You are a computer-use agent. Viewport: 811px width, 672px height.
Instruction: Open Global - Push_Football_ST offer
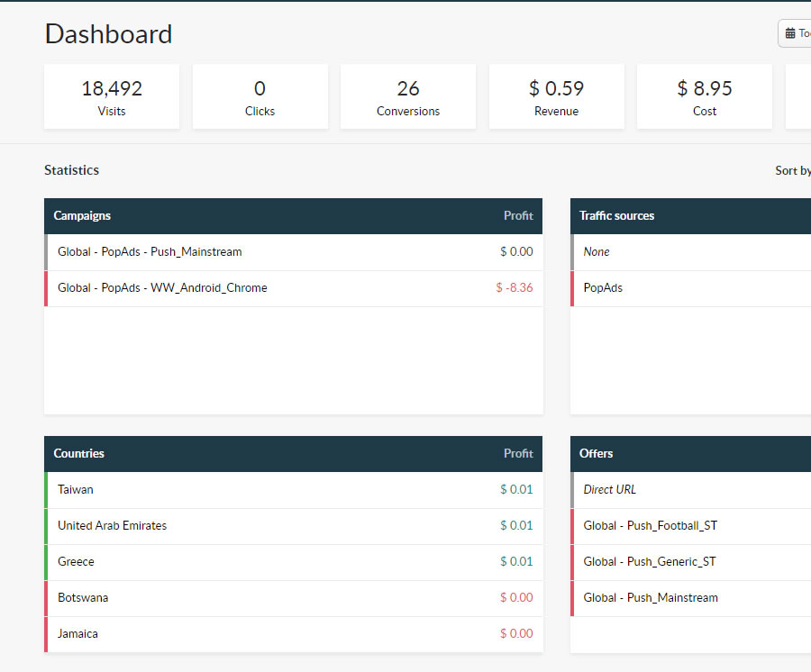pyautogui.click(x=690, y=526)
